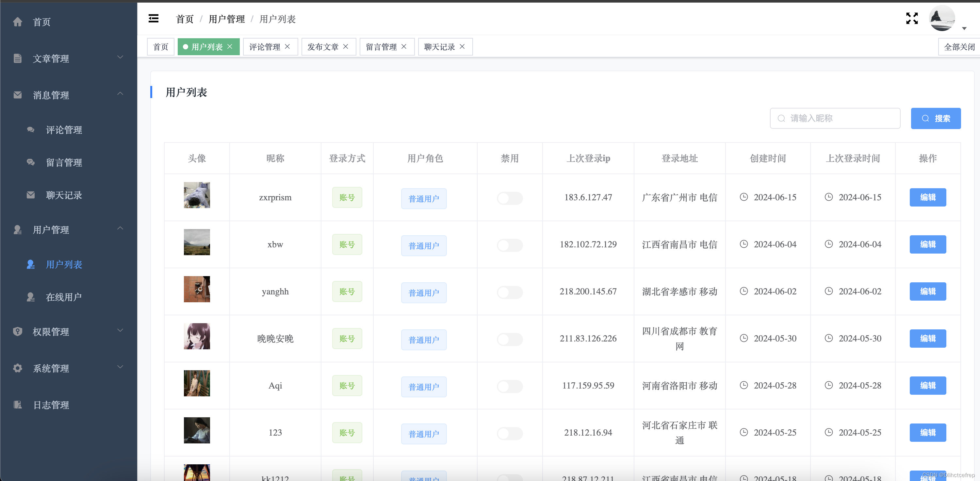Expand the 权限管理 sidebar menu
This screenshot has height=481, width=980.
click(x=69, y=331)
